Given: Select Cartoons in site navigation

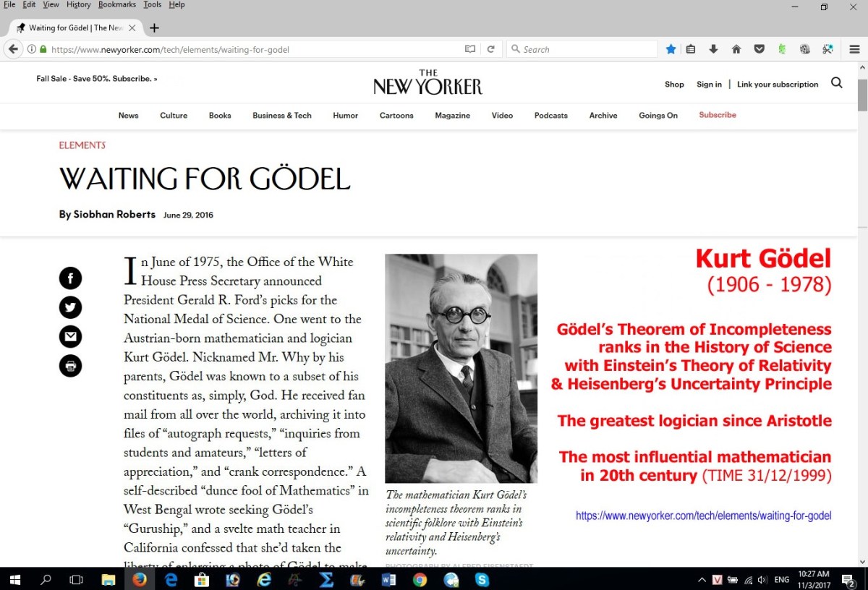Looking at the screenshot, I should coord(396,116).
